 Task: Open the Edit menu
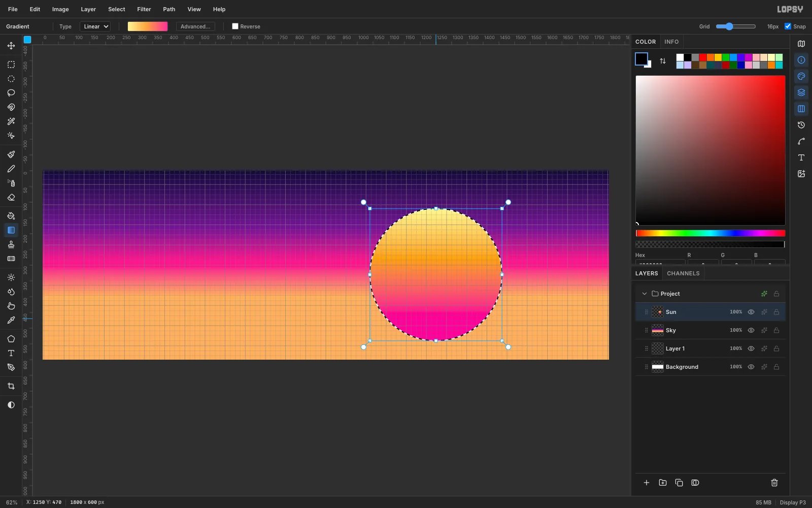35,9
